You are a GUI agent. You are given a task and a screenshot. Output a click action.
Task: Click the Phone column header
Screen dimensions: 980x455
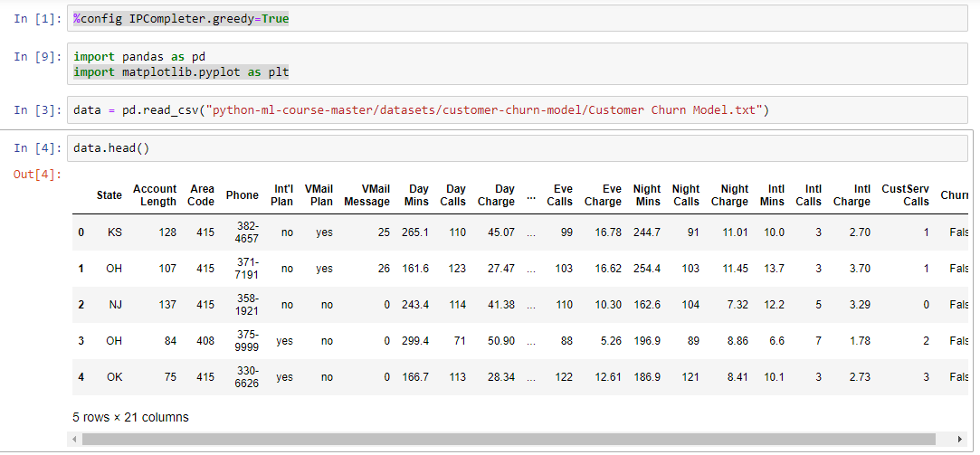pyautogui.click(x=243, y=195)
